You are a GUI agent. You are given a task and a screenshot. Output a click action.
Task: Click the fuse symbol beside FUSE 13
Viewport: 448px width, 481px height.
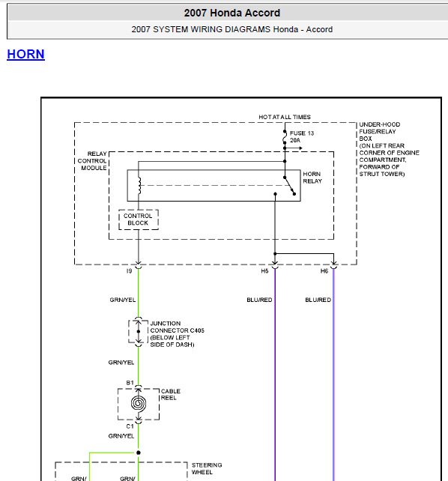285,137
